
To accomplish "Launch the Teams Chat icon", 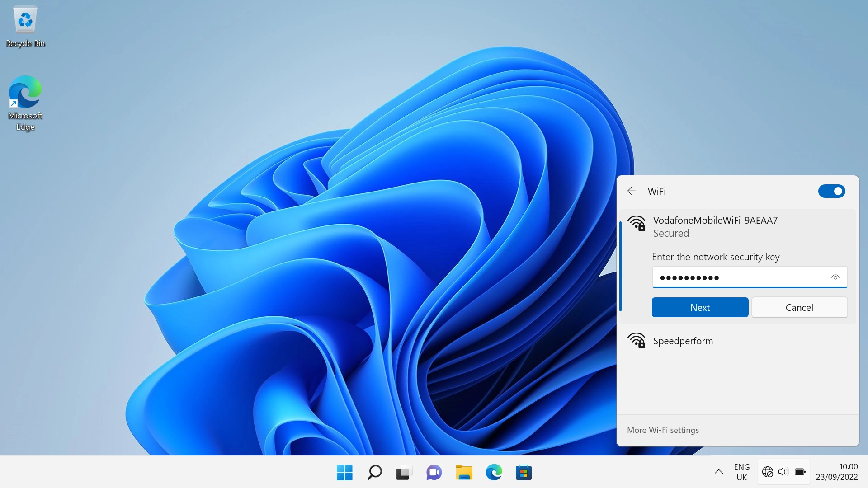I will pyautogui.click(x=434, y=473).
